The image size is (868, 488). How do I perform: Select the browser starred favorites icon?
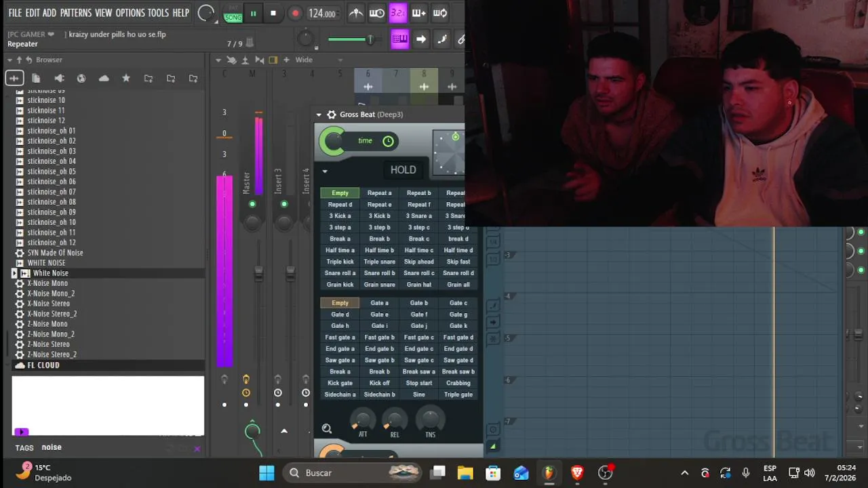tap(126, 78)
